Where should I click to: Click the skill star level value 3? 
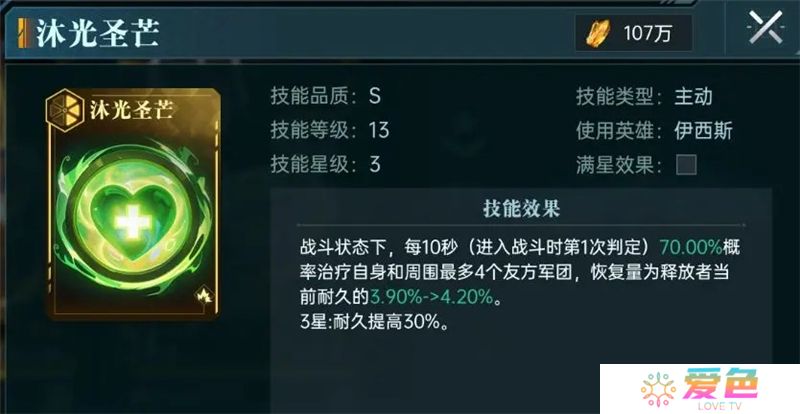click(x=375, y=164)
